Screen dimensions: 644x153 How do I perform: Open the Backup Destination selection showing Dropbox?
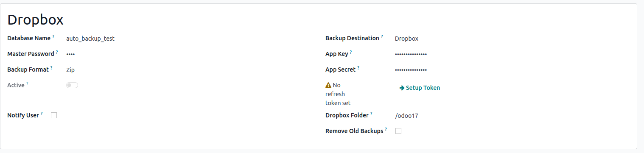[406, 39]
